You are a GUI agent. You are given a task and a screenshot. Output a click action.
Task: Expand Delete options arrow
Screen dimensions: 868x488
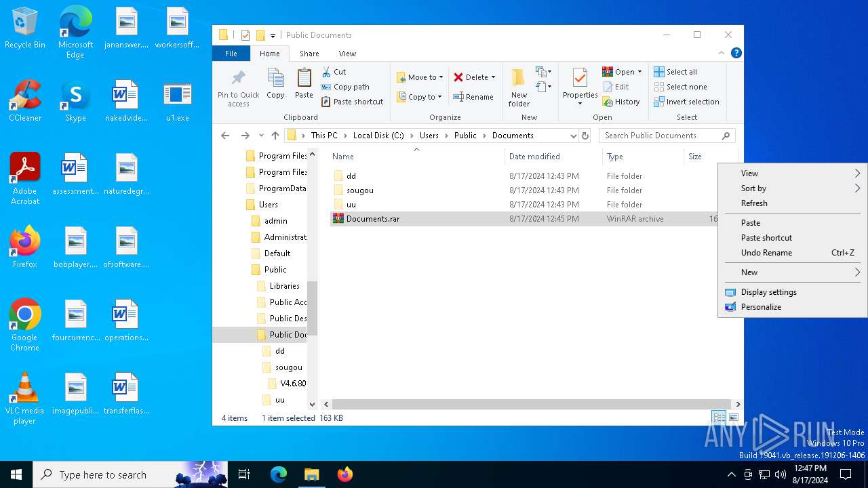tap(493, 77)
